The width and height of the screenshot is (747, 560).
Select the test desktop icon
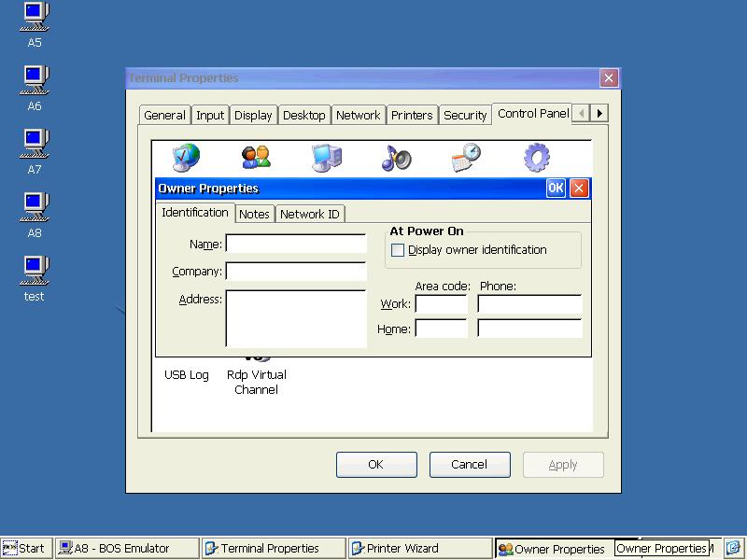[x=35, y=279]
